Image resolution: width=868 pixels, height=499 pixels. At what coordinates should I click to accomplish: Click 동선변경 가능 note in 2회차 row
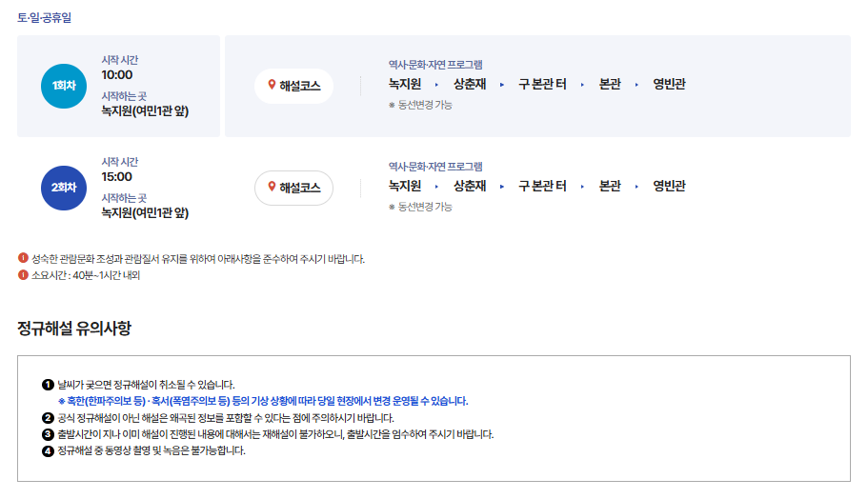point(421,207)
